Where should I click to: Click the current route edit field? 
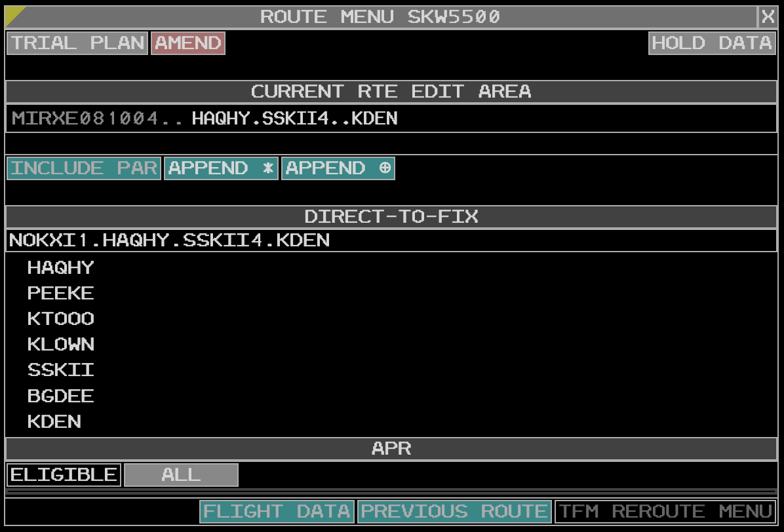click(x=391, y=119)
